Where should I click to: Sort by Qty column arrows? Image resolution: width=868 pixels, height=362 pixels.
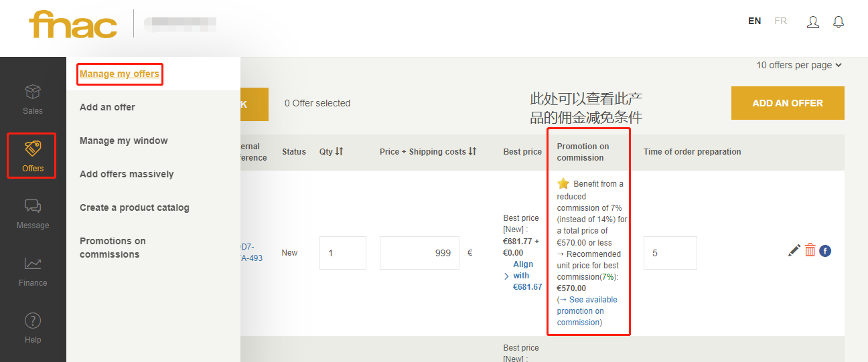tap(340, 152)
